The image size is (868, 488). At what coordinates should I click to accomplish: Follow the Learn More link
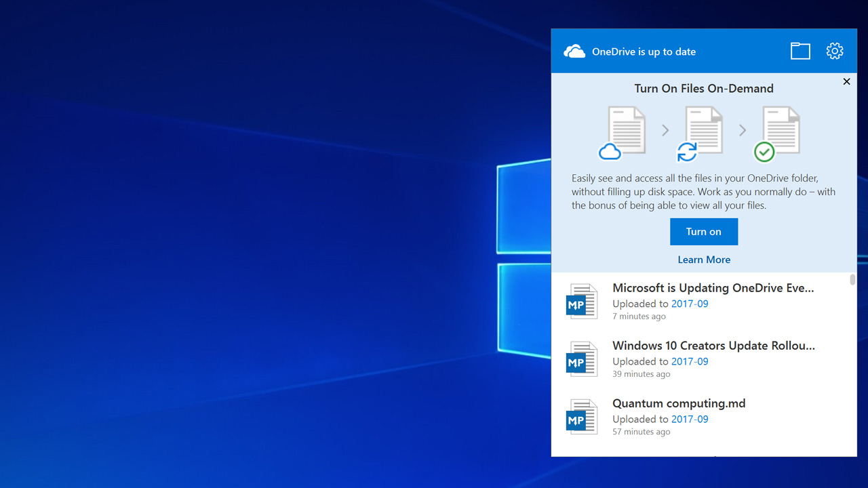tap(704, 260)
